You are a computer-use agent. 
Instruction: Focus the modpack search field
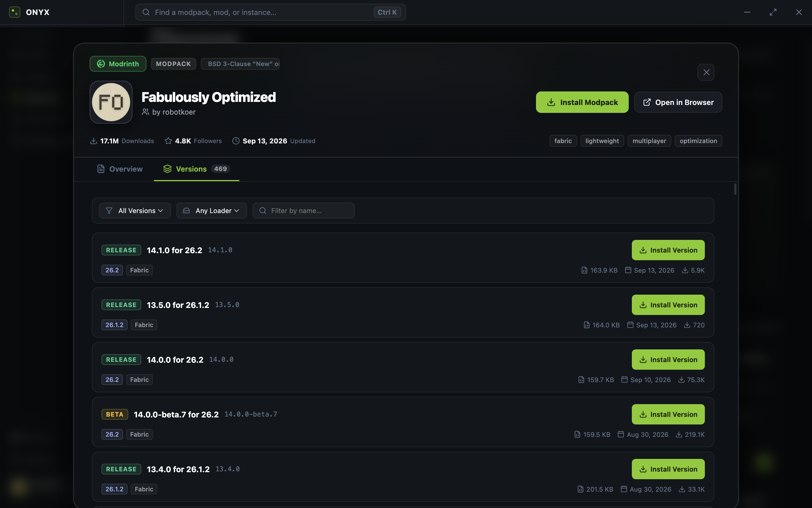270,12
